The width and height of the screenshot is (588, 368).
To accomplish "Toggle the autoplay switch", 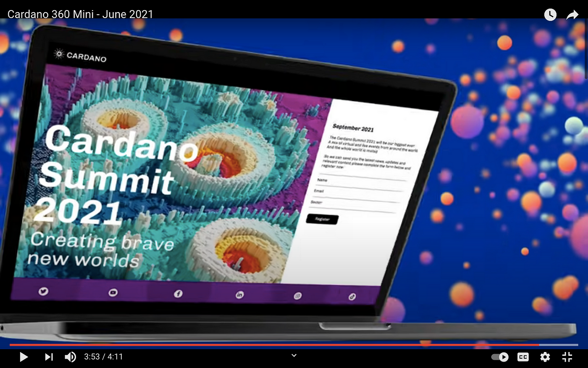I will (500, 357).
